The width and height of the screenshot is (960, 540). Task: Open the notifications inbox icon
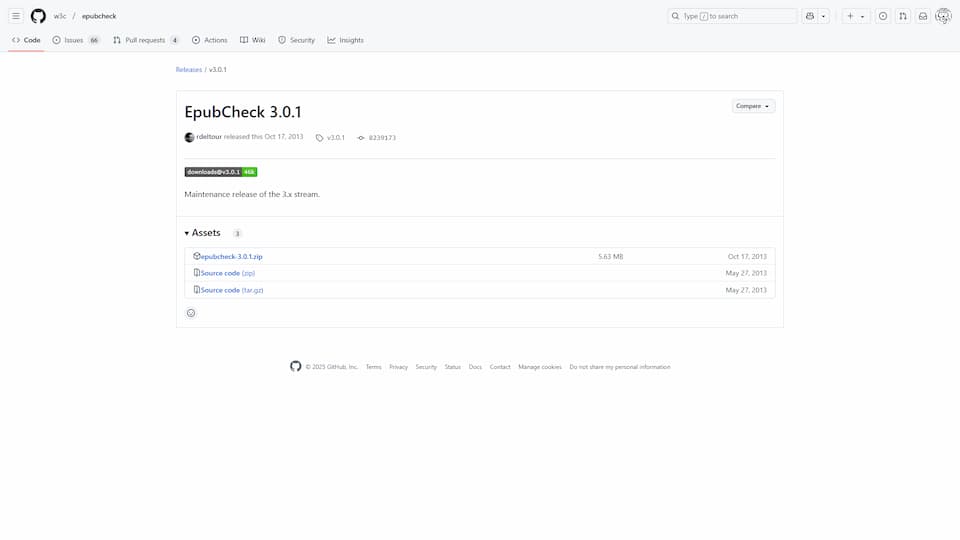point(923,16)
